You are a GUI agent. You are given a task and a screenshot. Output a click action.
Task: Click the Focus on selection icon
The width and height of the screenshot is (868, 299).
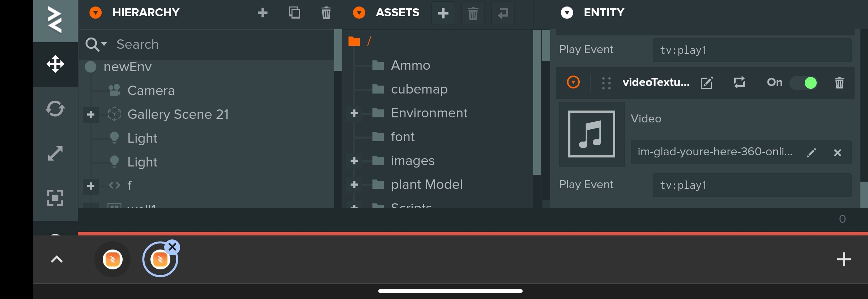[x=55, y=198]
